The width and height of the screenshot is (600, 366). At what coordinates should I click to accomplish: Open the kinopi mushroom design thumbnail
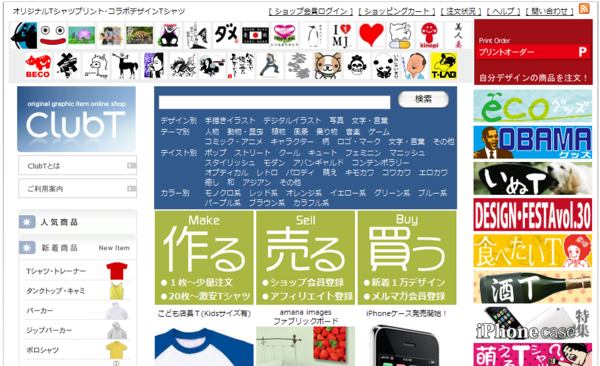click(x=429, y=36)
